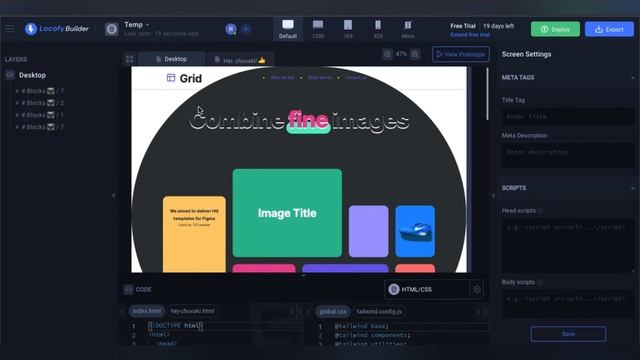Expand the Blocks / 1 layer
This screenshot has width=640, height=360.
(x=17, y=115)
